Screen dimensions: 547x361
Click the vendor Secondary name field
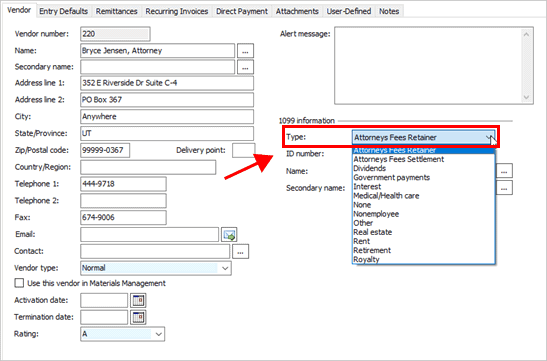point(157,67)
